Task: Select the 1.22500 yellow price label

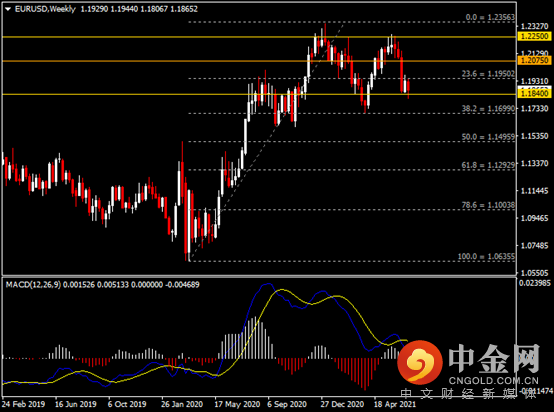Action: tap(535, 36)
